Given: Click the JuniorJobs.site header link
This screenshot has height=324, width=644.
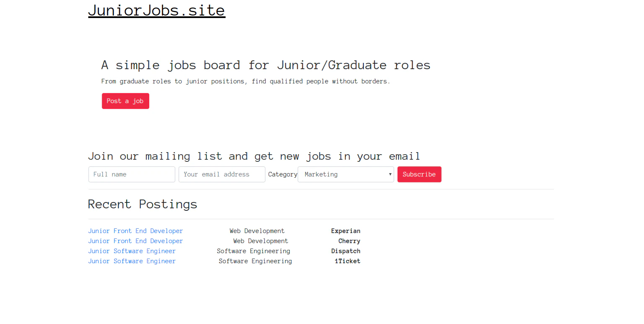Looking at the screenshot, I should click(156, 10).
